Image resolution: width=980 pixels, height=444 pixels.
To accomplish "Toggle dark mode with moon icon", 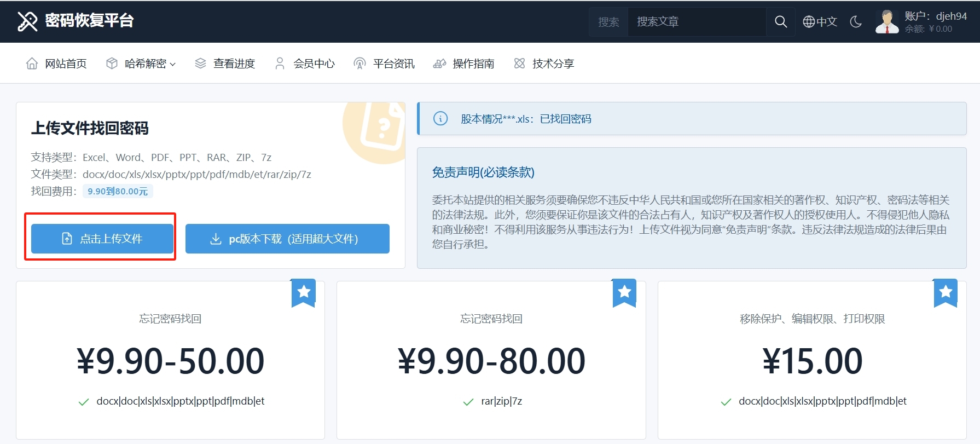I will (x=856, y=22).
